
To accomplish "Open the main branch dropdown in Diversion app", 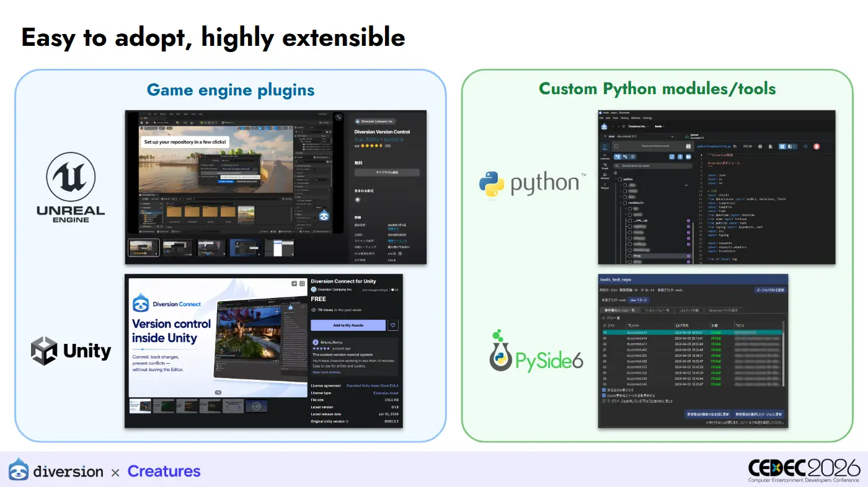I will 639,136.
